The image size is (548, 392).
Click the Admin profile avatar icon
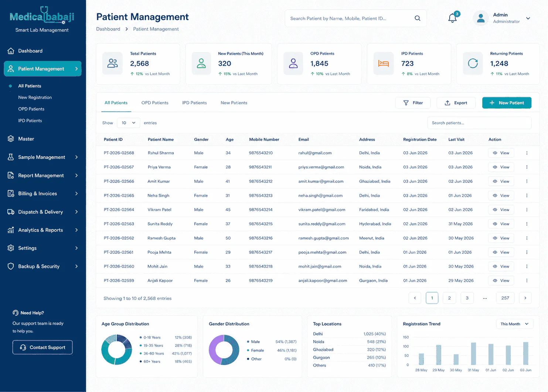click(x=481, y=18)
